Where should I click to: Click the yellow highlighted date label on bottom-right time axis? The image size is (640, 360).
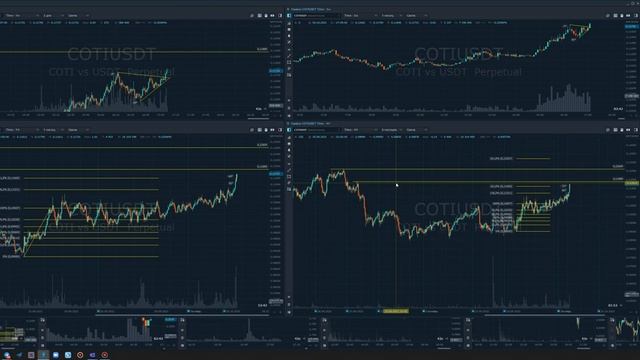395,311
